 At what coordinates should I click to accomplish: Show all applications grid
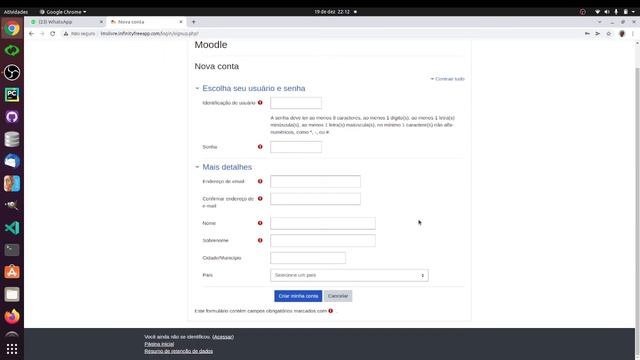[12, 349]
